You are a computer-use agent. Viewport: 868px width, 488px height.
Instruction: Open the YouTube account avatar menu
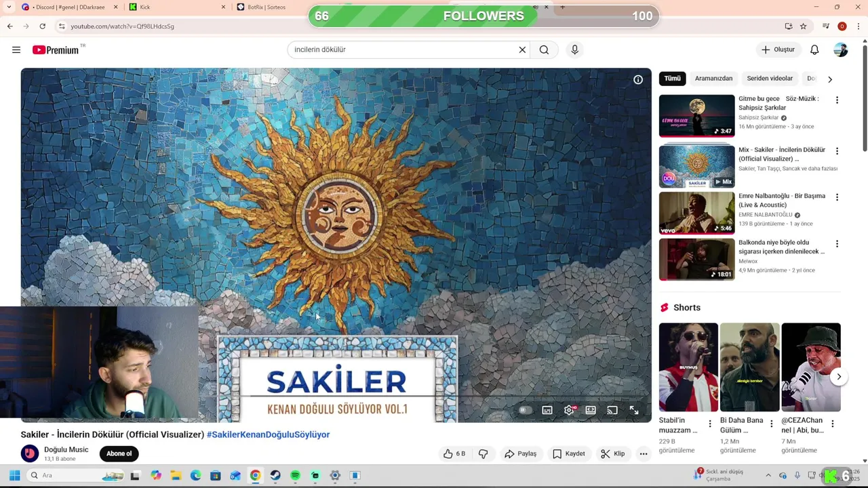[841, 49]
